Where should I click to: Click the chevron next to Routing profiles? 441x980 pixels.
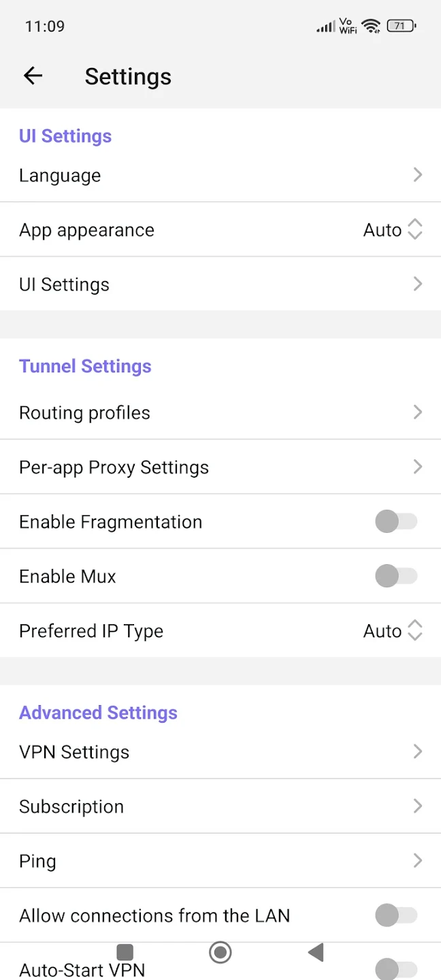417,412
